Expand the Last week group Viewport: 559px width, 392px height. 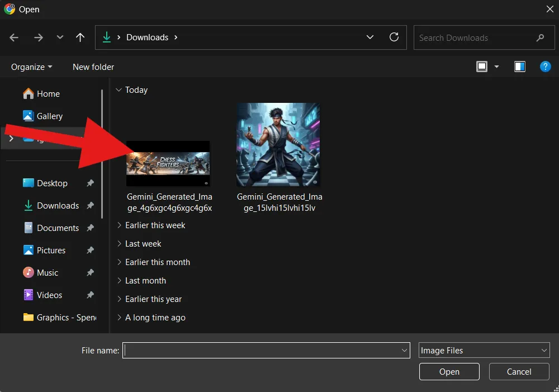point(119,244)
